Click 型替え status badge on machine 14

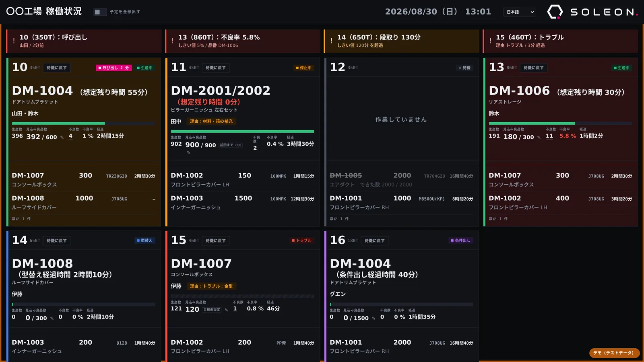point(144,241)
